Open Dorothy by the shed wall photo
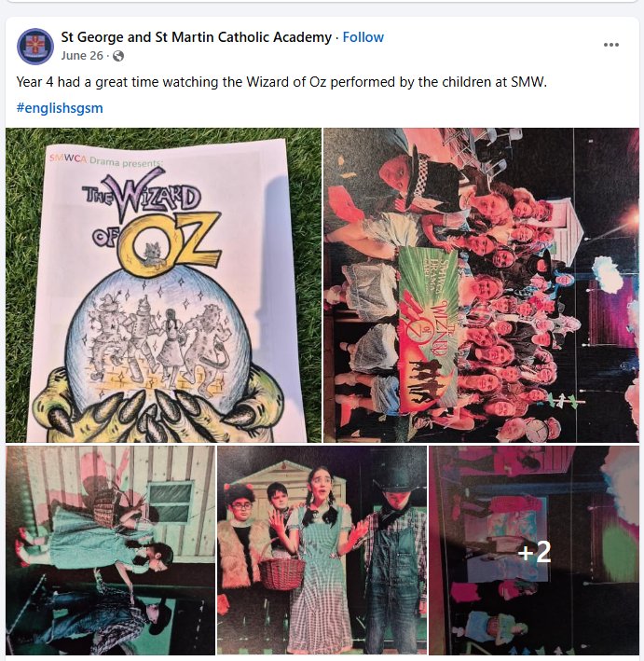This screenshot has height=661, width=644. pos(110,550)
